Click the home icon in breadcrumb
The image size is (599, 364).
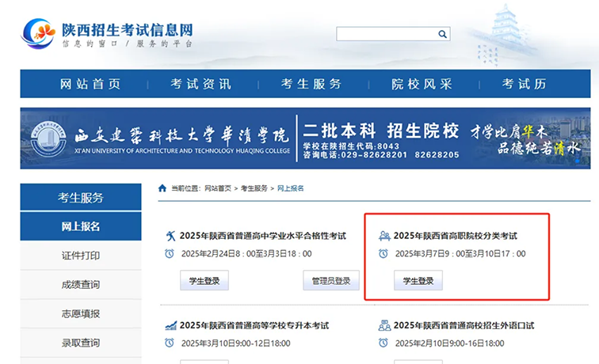click(162, 188)
